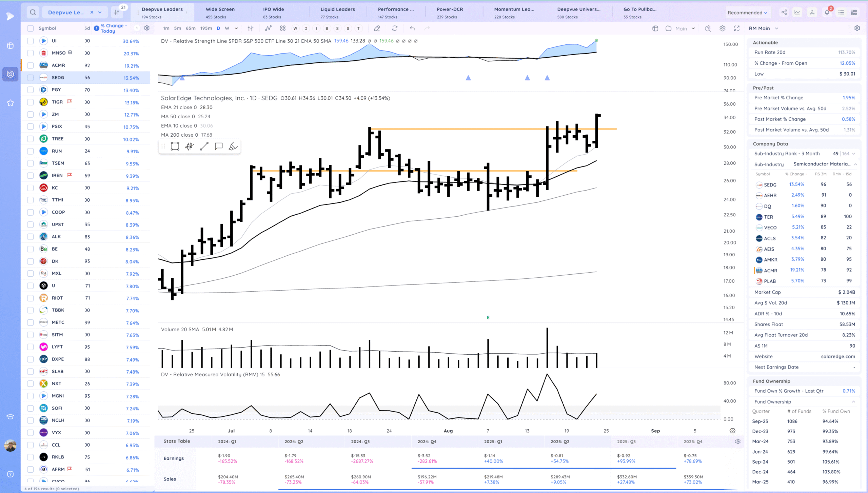This screenshot has width=868, height=493.
Task: Open RM Main panel settings gear
Action: point(857,28)
